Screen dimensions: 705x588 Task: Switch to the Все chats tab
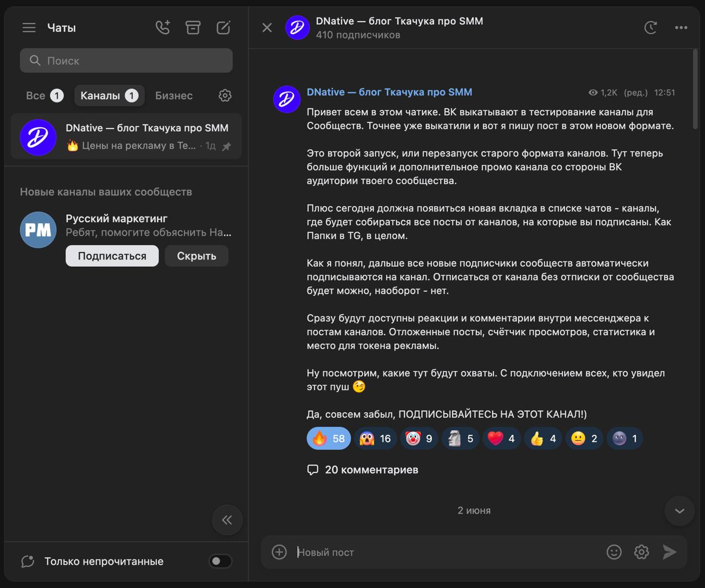click(x=45, y=95)
